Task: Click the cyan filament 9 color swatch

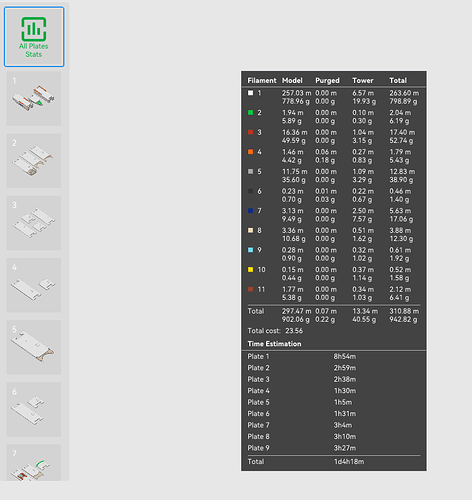Action: tap(250, 250)
